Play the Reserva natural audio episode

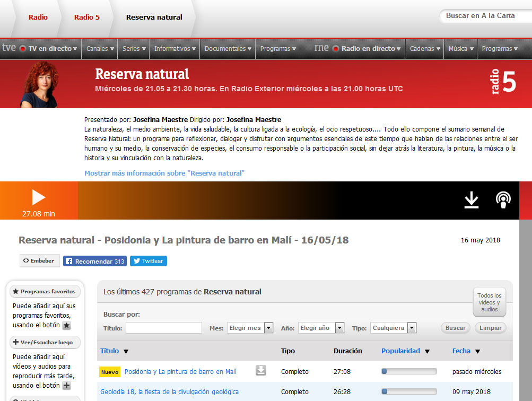pyautogui.click(x=38, y=197)
